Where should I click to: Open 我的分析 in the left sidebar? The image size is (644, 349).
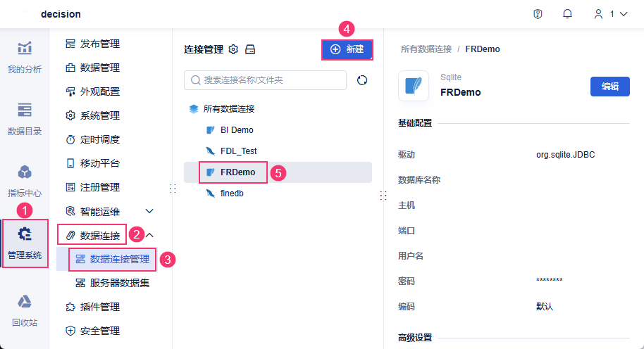coord(25,56)
